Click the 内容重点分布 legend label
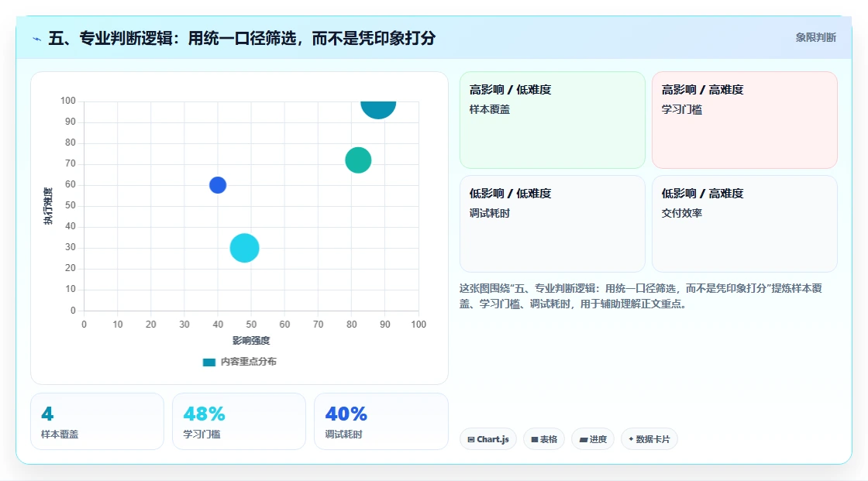The width and height of the screenshot is (868, 481). click(248, 362)
